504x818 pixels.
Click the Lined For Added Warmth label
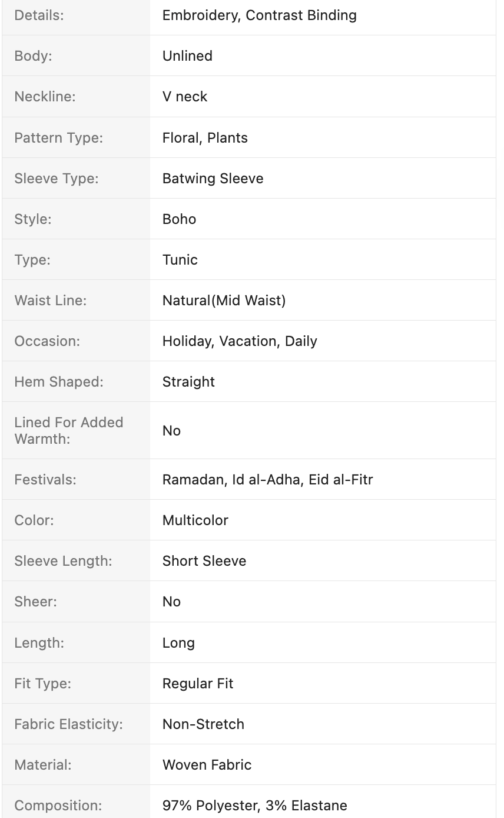(69, 431)
